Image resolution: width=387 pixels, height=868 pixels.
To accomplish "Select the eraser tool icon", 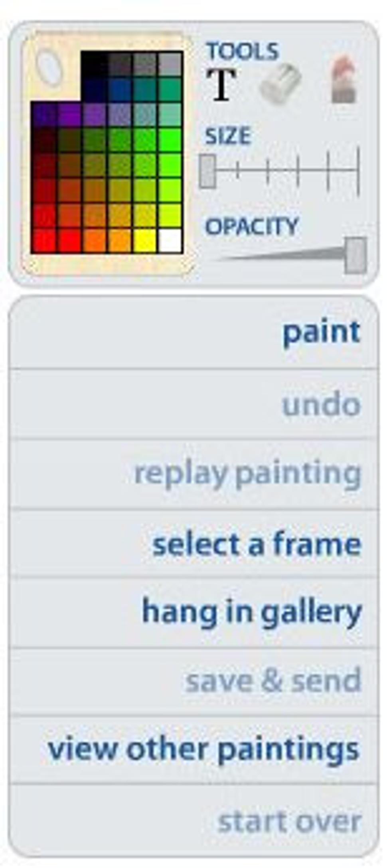I will click(280, 83).
